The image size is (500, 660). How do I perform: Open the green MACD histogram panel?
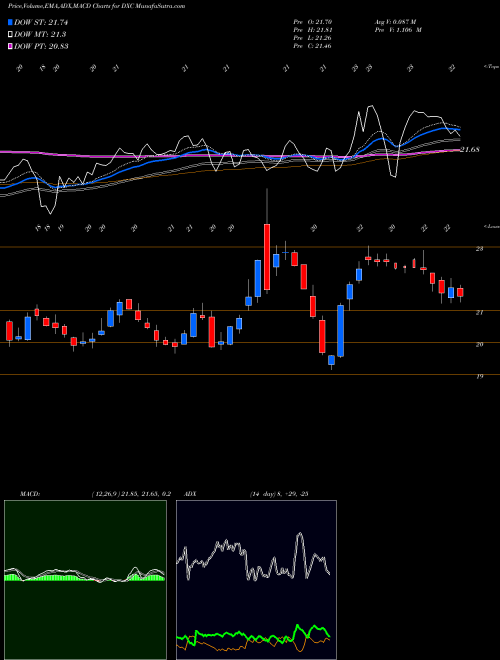click(x=85, y=580)
